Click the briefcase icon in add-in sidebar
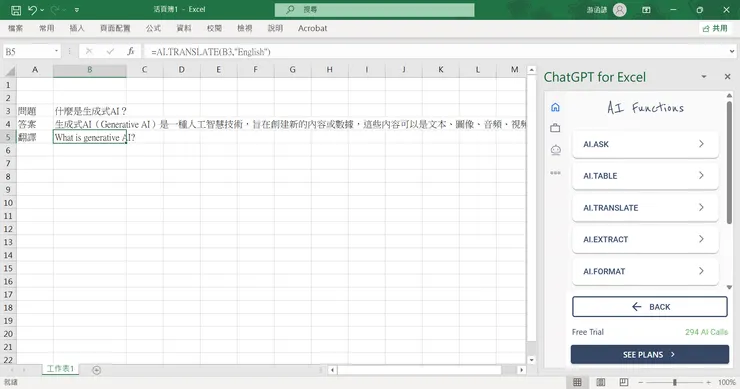 [x=555, y=128]
